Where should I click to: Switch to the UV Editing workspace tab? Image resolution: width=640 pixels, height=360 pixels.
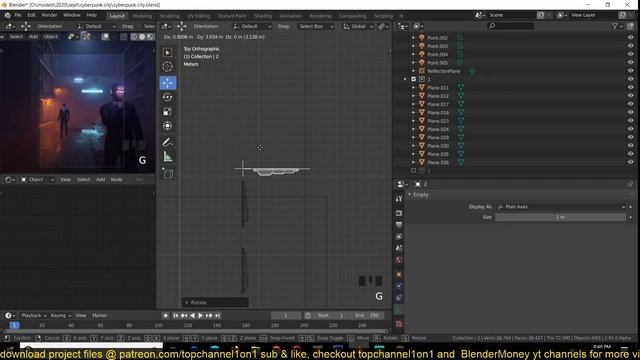(x=199, y=16)
